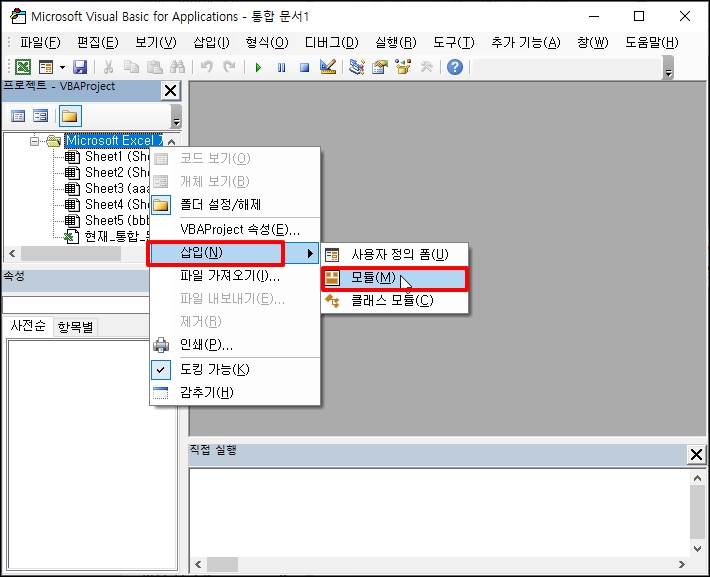
Task: Select Sheet1 in project tree
Action: coord(108,157)
